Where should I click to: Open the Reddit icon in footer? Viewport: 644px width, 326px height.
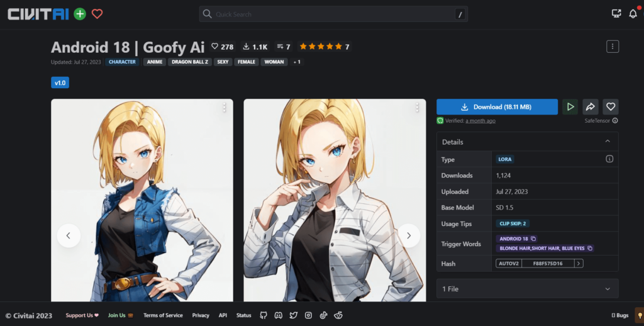[338, 315]
